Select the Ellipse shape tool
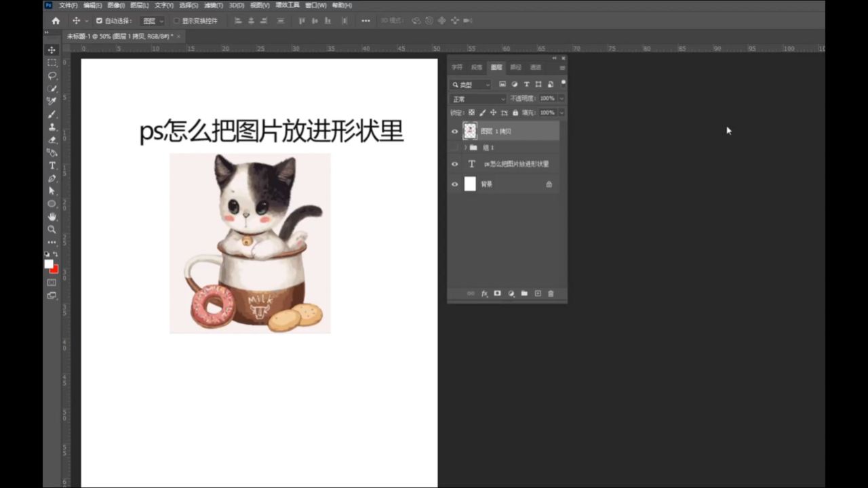 click(x=52, y=203)
